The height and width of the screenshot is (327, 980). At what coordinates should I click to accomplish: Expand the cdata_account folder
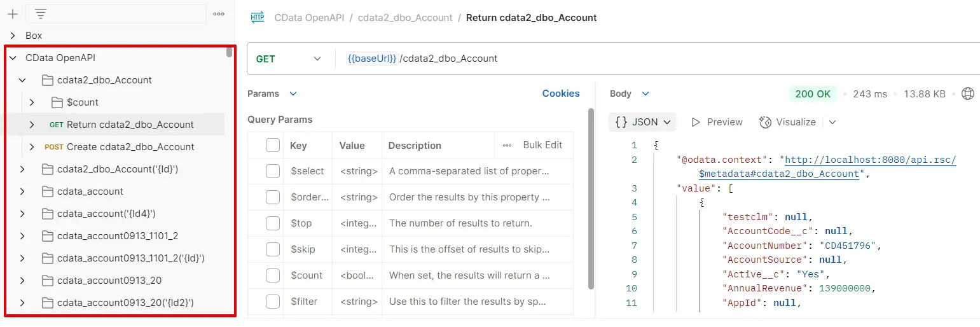(22, 191)
